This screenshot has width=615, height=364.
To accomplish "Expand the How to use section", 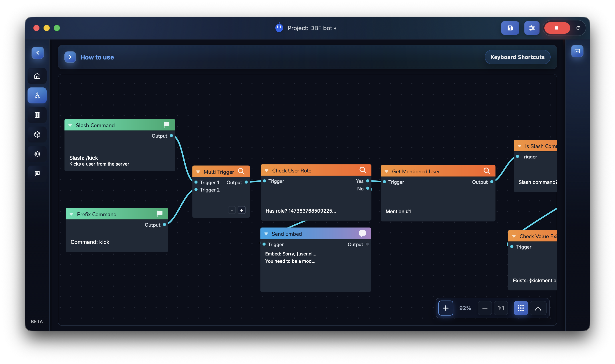I will (70, 57).
